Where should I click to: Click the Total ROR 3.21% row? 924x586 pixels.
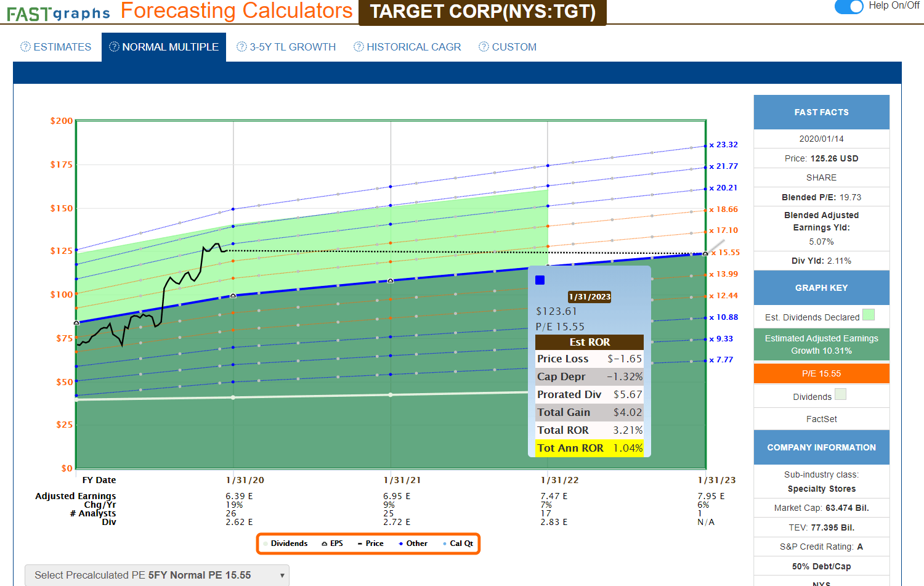point(590,430)
